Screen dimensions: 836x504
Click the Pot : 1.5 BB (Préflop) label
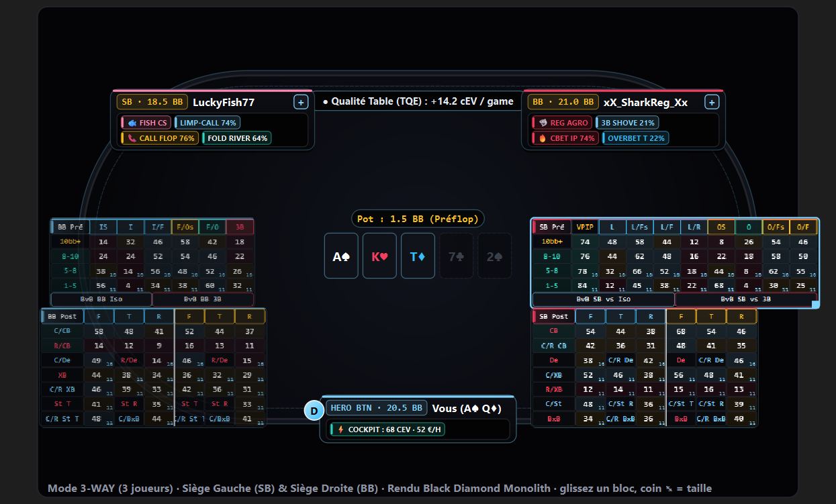point(418,219)
